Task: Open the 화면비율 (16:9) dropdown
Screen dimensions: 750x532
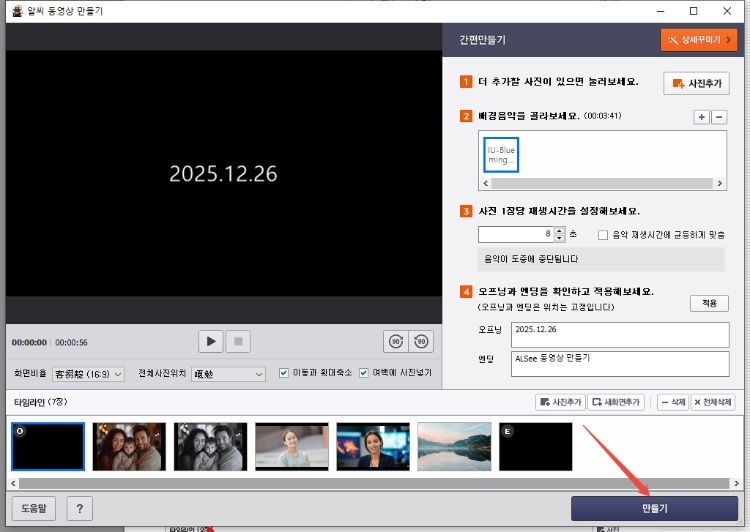Action: (x=89, y=373)
